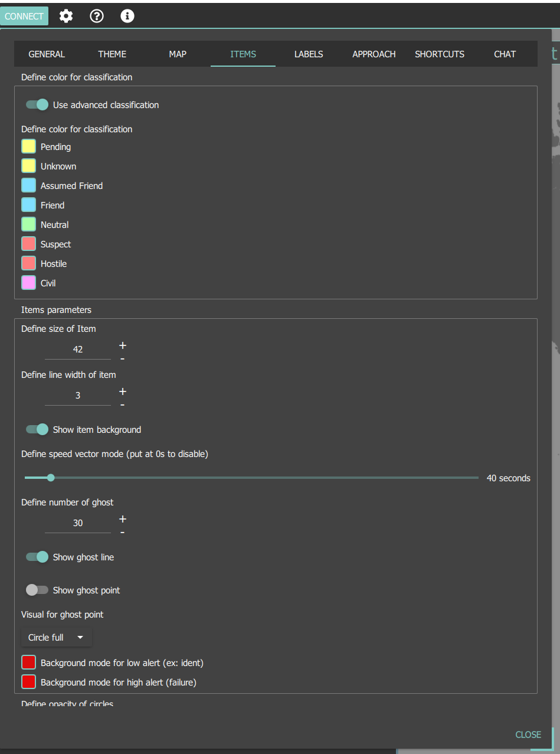Screen dimensions: 560x754
Task: Increase number of ghost with plus
Action: 123,519
